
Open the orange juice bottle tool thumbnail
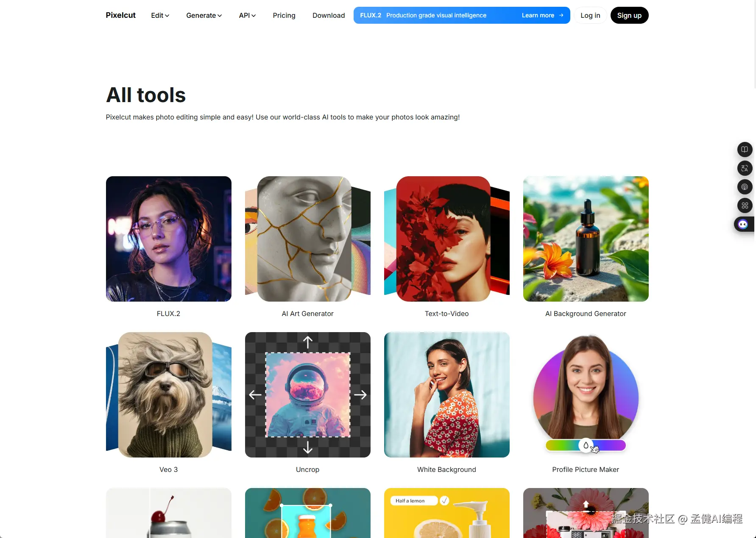point(308,513)
